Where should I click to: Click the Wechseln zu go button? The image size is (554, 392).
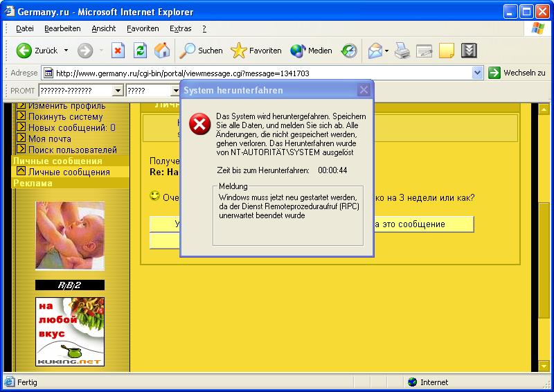pyautogui.click(x=517, y=73)
